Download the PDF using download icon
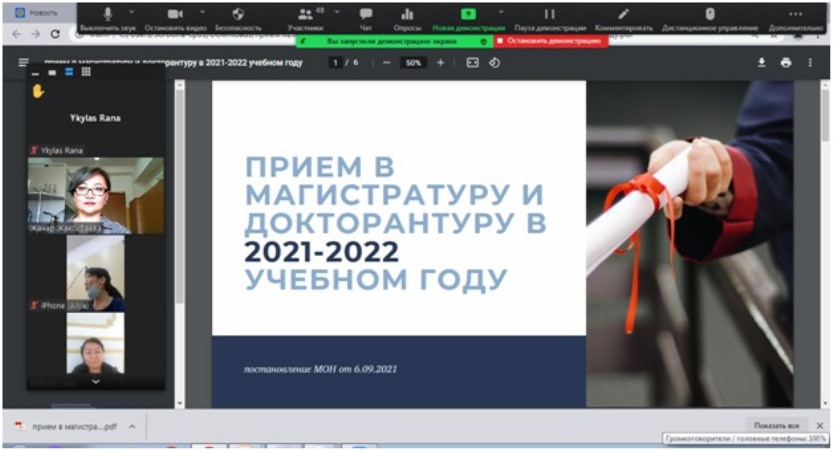 click(x=761, y=62)
